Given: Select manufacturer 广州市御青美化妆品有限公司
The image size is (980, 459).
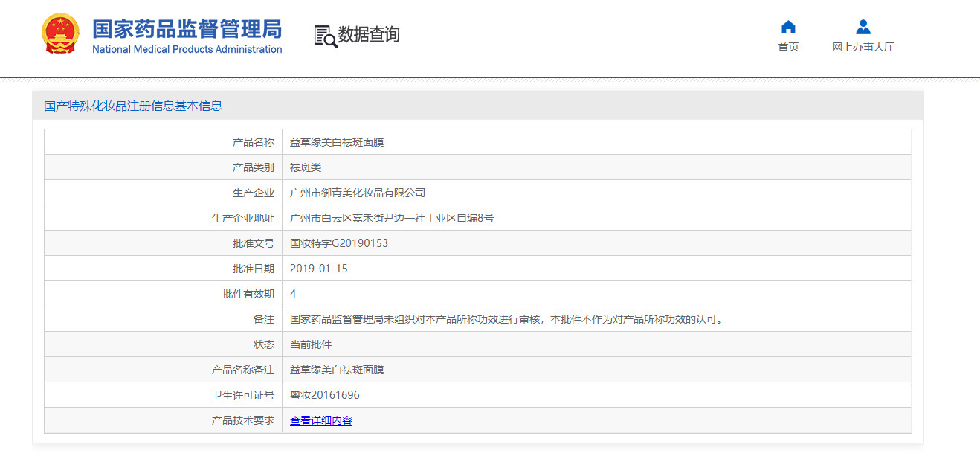Looking at the screenshot, I should coord(358,193).
